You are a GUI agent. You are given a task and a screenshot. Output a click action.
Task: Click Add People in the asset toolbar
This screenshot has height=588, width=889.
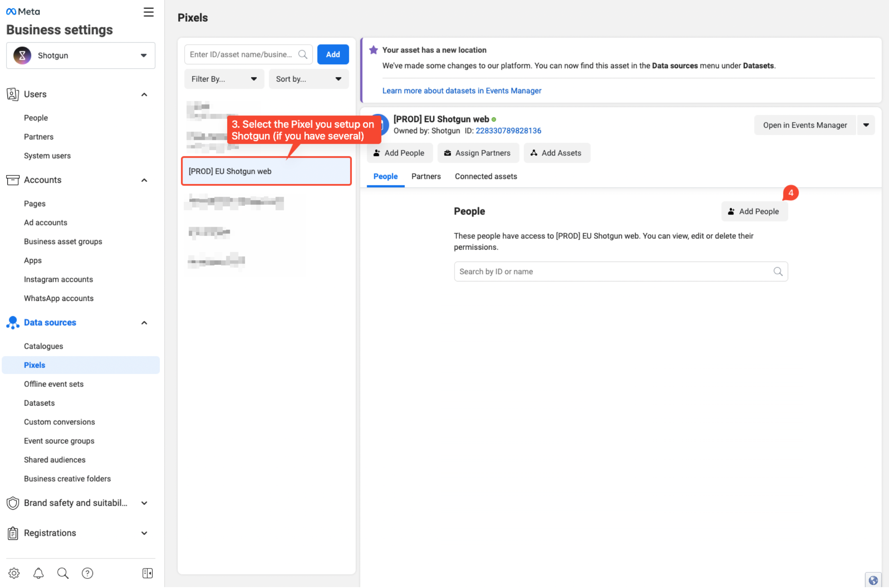(x=399, y=153)
